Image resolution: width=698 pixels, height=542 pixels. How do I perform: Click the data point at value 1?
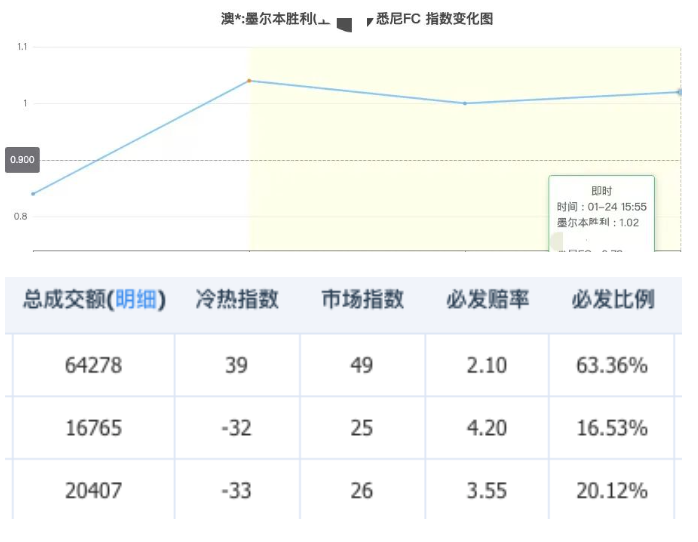point(465,103)
